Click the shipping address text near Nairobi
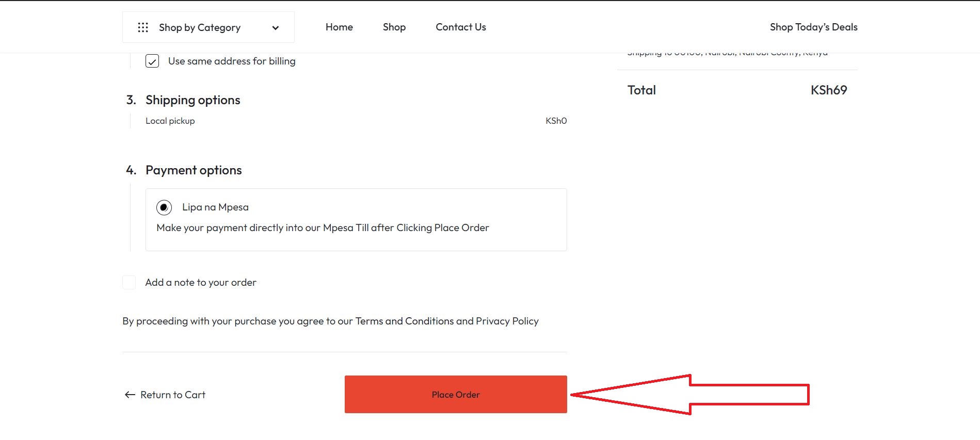The width and height of the screenshot is (980, 440). (727, 52)
